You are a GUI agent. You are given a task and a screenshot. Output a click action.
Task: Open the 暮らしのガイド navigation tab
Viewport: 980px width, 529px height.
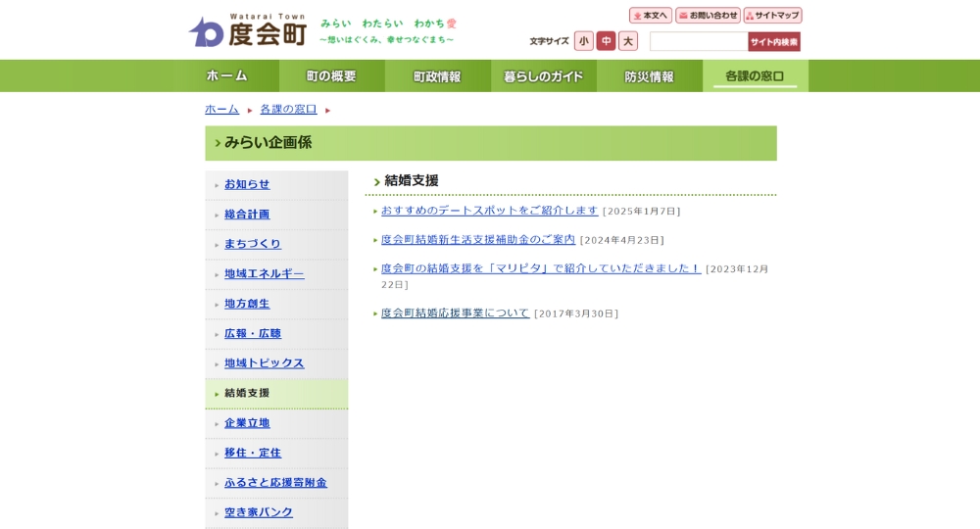[x=543, y=76]
